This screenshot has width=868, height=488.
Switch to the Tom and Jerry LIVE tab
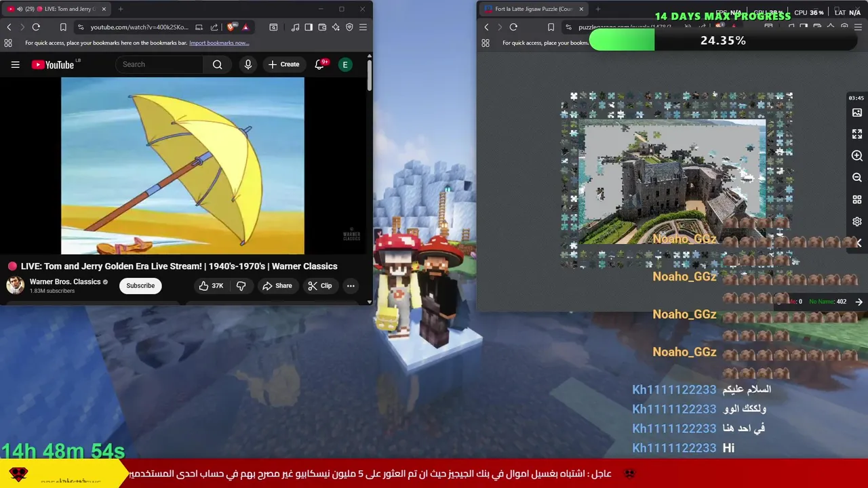coord(56,9)
